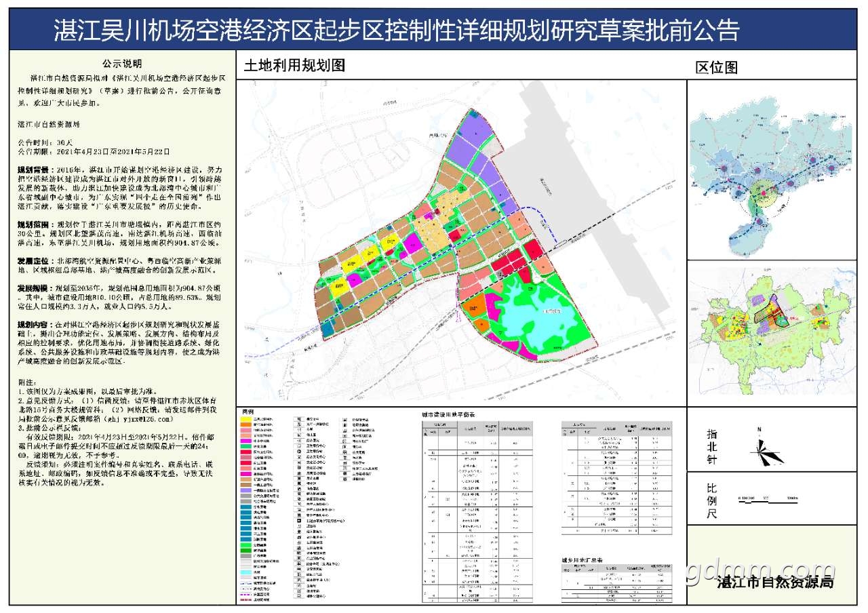Click the main title banner text
The image size is (868, 613).
(x=395, y=30)
